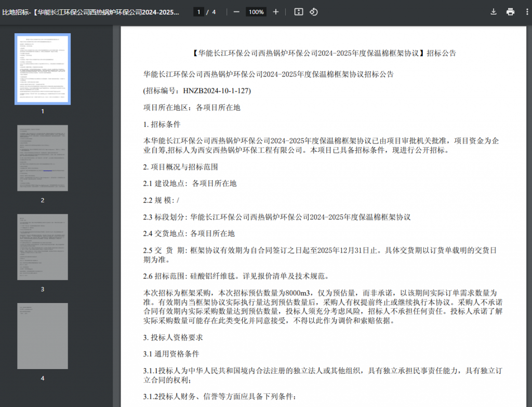Image resolution: width=532 pixels, height=407 pixels.
Task: Open page 2 thumbnail
Action: click(x=43, y=158)
